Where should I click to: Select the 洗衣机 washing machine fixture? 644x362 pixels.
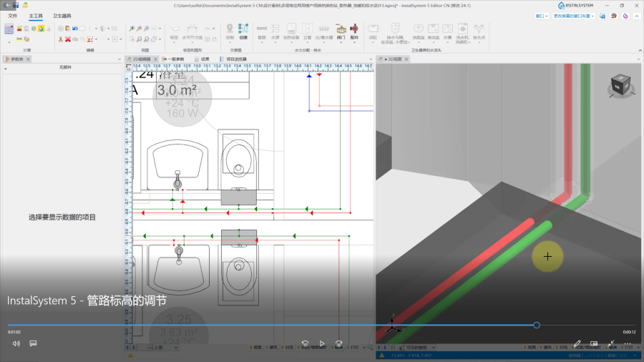point(463,34)
